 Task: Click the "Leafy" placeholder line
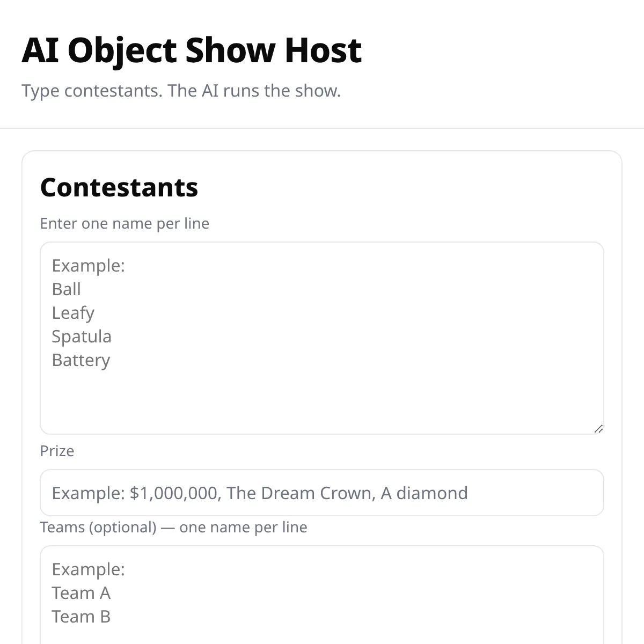[x=73, y=313]
